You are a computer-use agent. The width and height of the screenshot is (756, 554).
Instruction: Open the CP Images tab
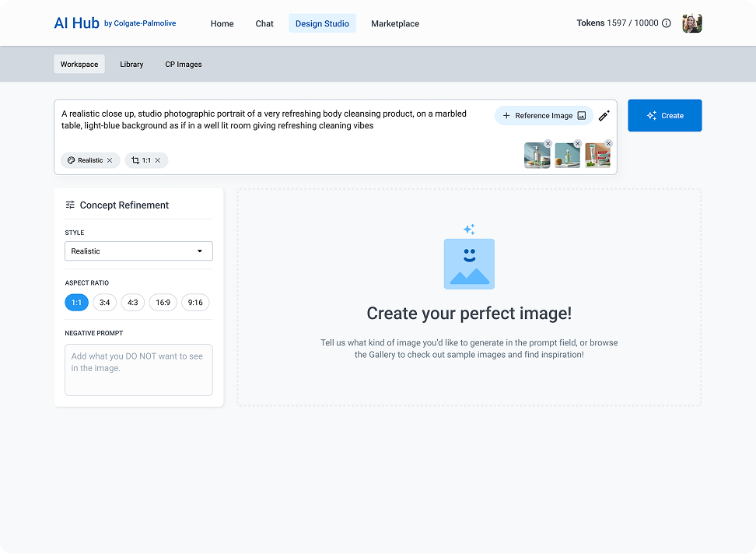(184, 64)
